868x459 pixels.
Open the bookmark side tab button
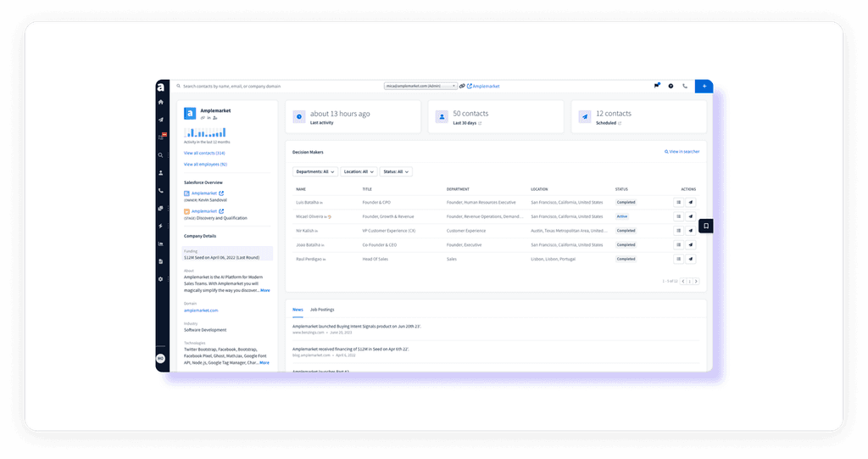(x=706, y=227)
